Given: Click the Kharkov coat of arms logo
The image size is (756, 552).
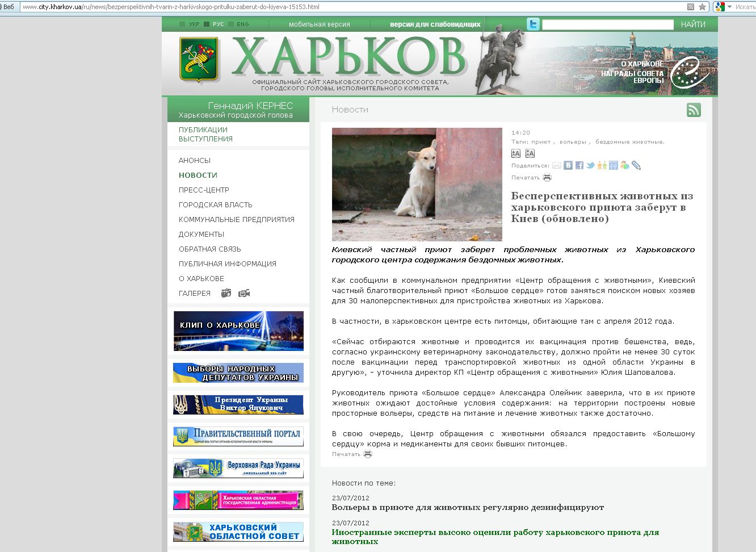Looking at the screenshot, I should [199, 60].
